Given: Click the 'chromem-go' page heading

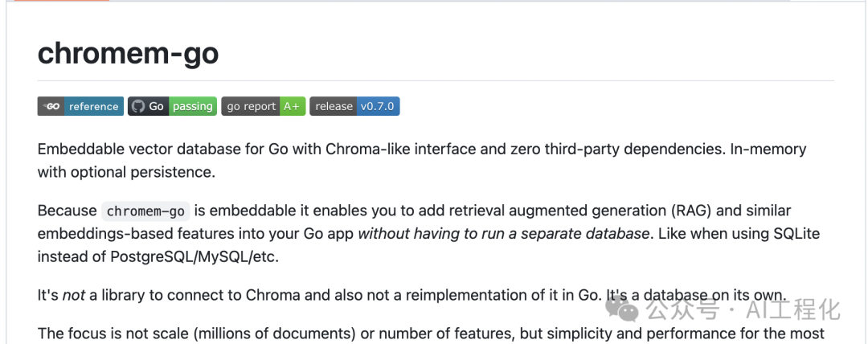Looking at the screenshot, I should click(x=128, y=54).
